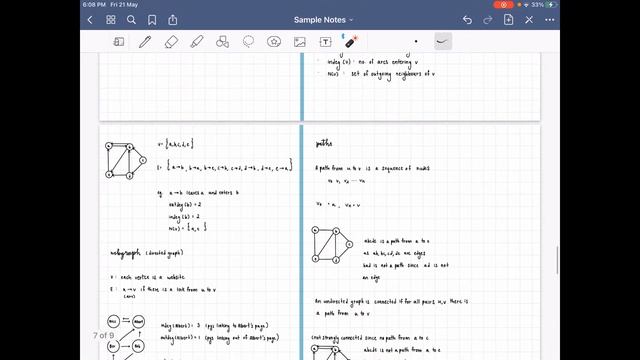Click the page scrollbar handle
This screenshot has height=360, width=640.
[557, 260]
